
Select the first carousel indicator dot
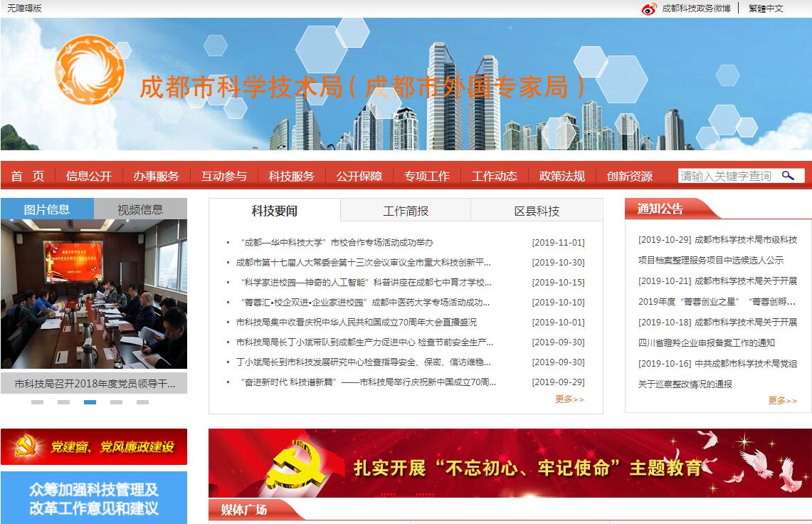(x=37, y=402)
